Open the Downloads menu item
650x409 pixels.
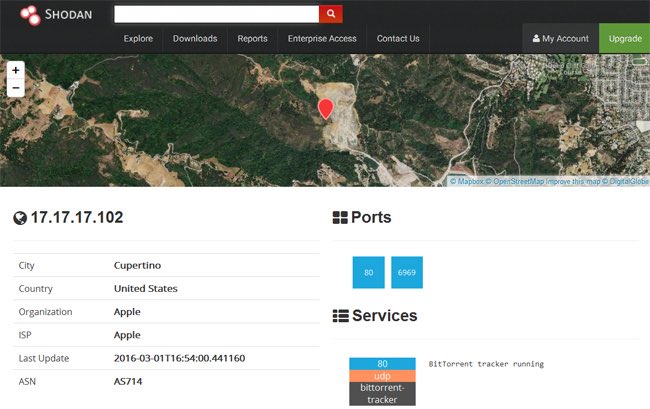click(x=195, y=39)
